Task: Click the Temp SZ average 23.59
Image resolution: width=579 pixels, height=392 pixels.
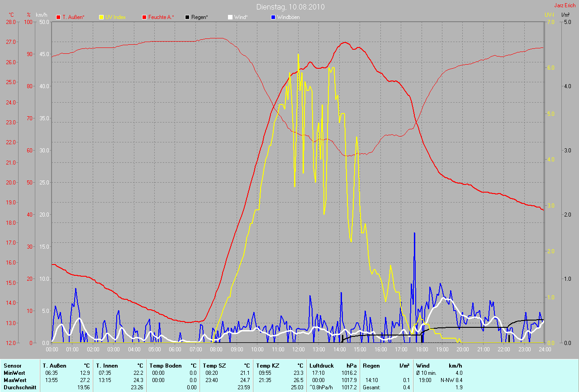Action: click(x=243, y=387)
